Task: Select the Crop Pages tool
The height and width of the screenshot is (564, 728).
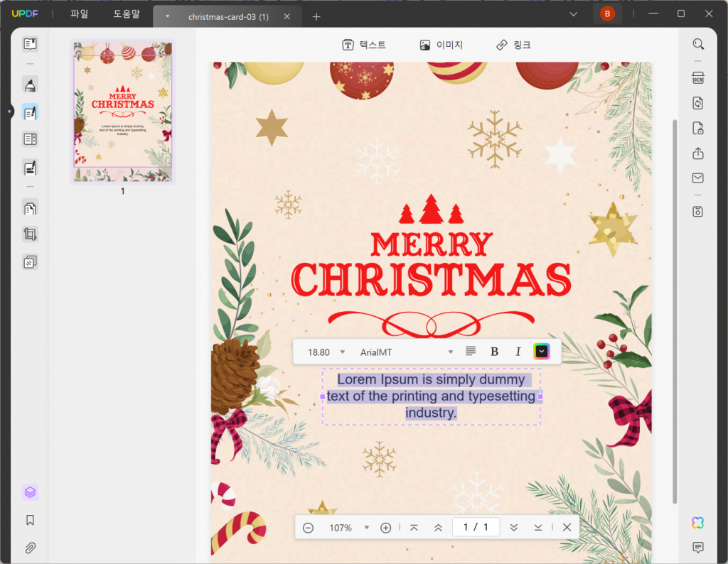Action: click(x=29, y=234)
